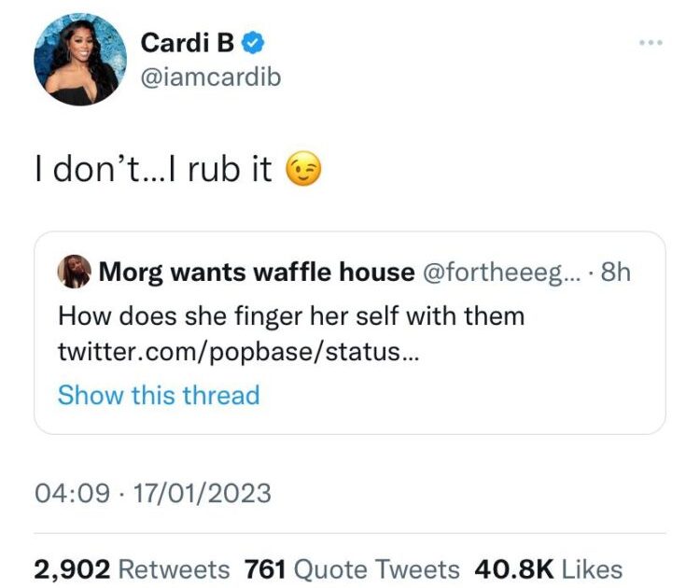Open the quoted tweet's "How does she" text line
The height and width of the screenshot is (588, 700).
point(291,316)
